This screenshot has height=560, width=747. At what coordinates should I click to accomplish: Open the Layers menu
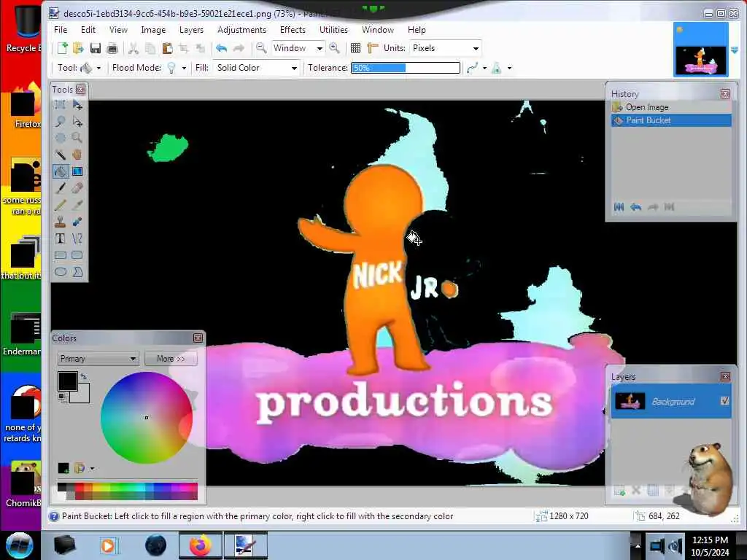pyautogui.click(x=191, y=29)
